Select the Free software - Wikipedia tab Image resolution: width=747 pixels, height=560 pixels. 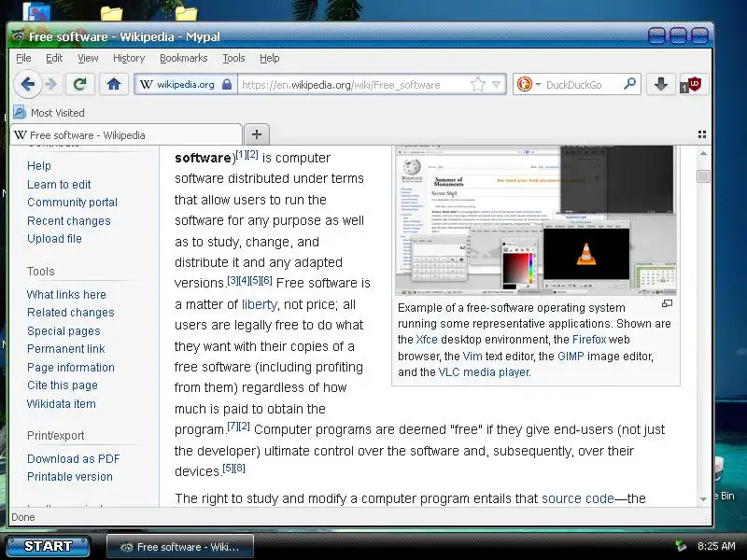[x=126, y=134]
